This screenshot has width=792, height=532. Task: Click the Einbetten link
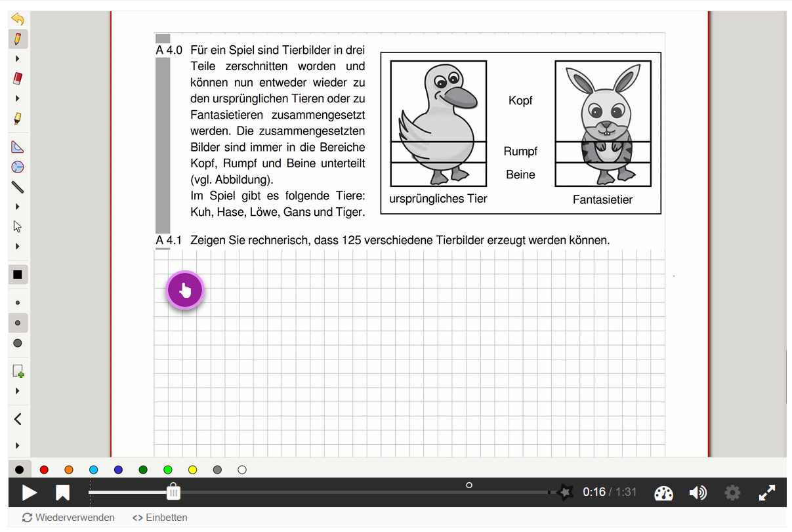point(160,518)
